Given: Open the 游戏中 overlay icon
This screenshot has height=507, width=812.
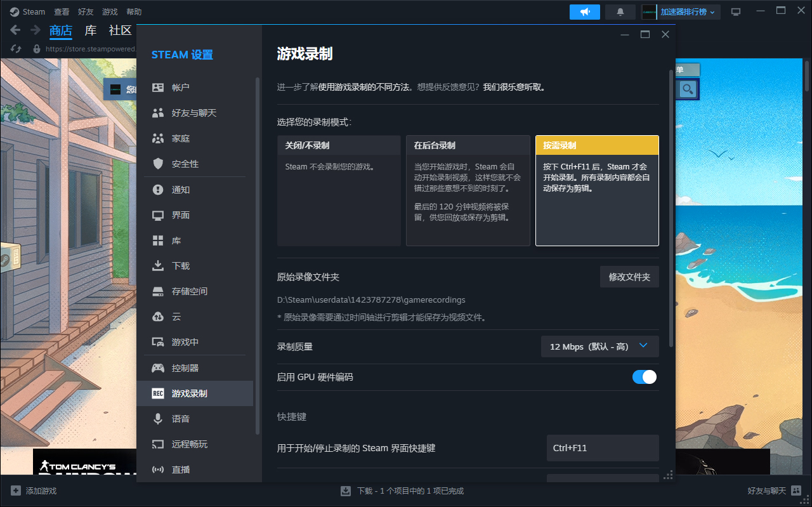Looking at the screenshot, I should point(158,342).
